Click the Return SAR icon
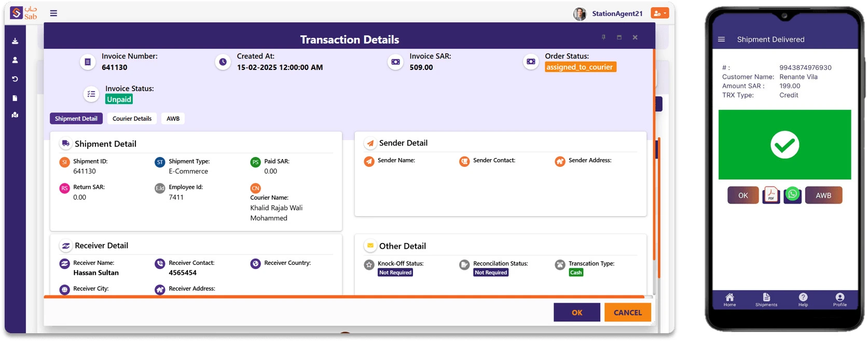Screen dimensions: 868x341 coord(64,188)
